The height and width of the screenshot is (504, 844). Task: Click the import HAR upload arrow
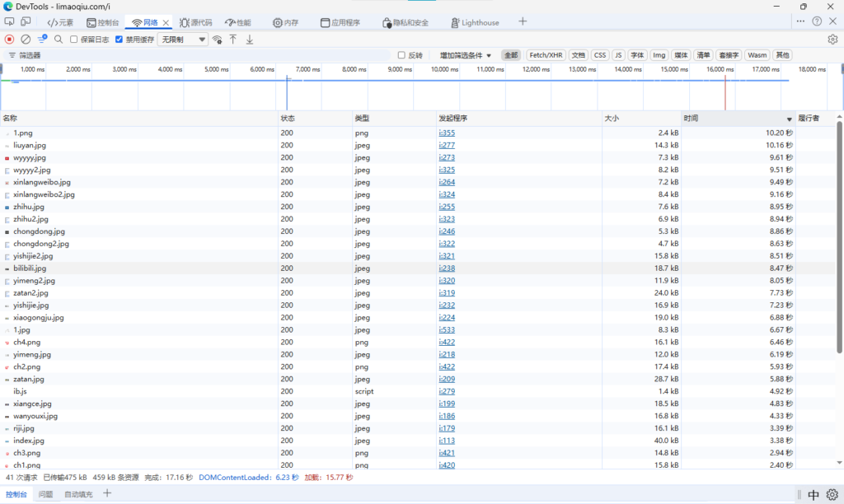pyautogui.click(x=233, y=39)
